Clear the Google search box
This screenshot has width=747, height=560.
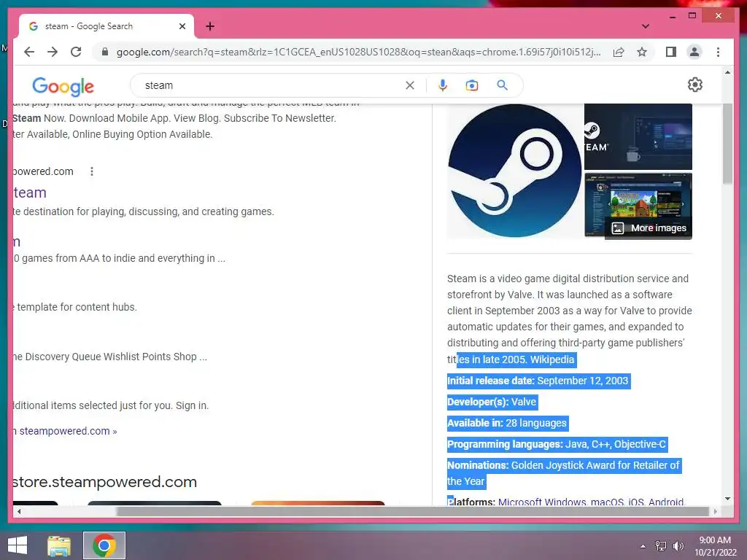coord(410,85)
